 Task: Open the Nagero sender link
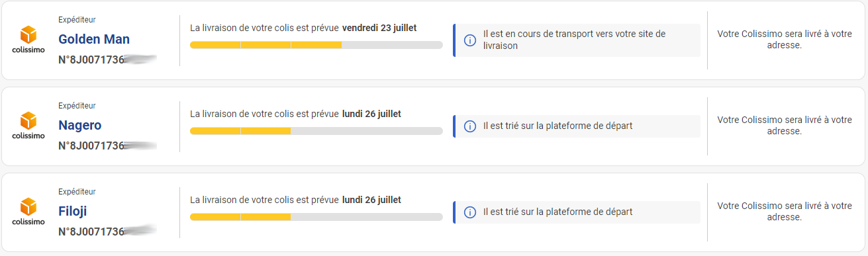(x=80, y=125)
